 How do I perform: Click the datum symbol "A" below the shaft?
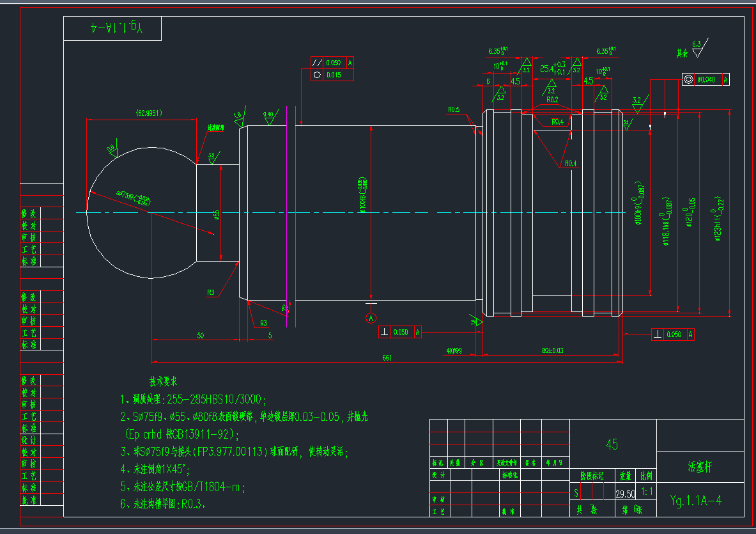click(x=371, y=318)
